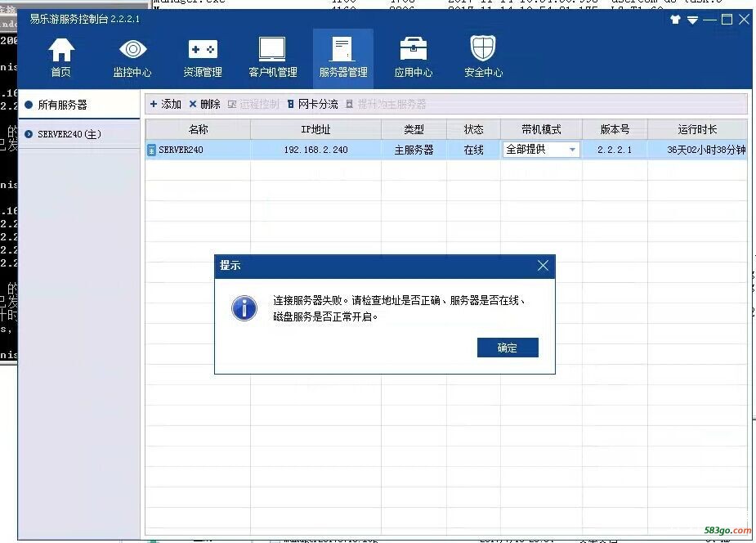756x543 pixels.
Task: Click the 192.168.2.240 IP cell
Action: point(315,150)
